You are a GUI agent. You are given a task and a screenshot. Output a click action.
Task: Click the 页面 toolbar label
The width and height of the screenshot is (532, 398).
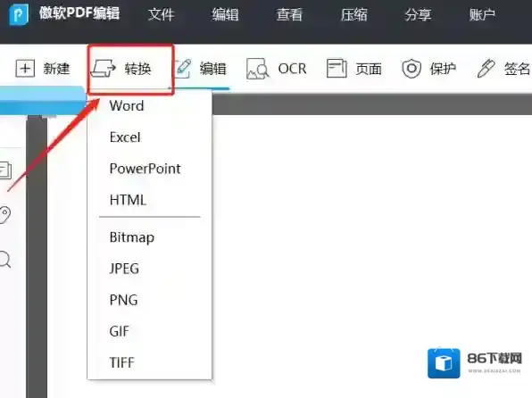click(369, 69)
